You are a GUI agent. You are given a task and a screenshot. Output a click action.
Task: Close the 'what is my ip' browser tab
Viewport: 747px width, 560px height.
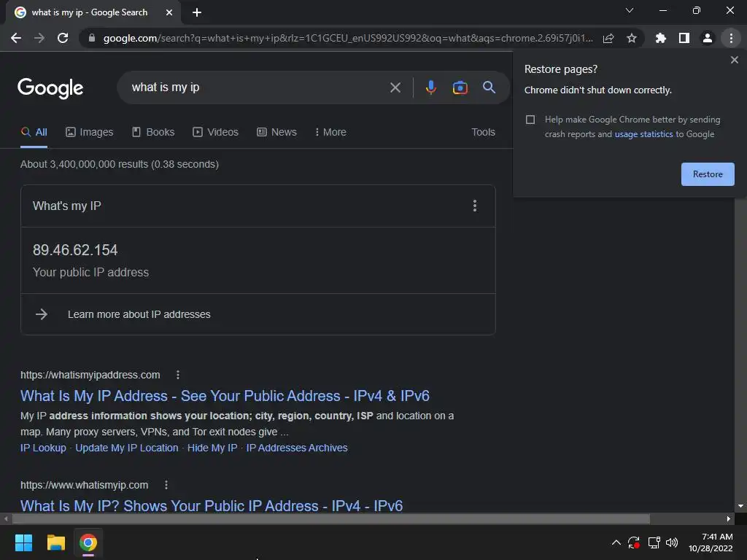tap(169, 12)
